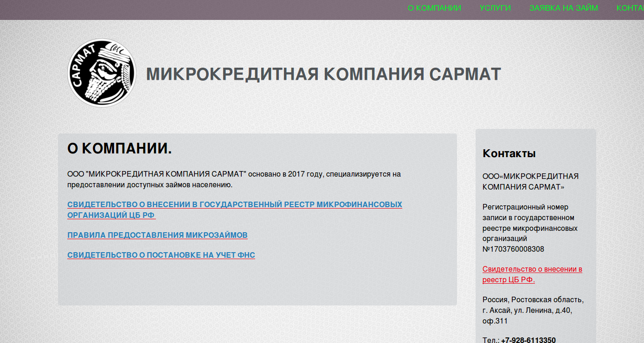Click the МИКРОКРЕДИТНАЯ КОМПАНИЯ САРМАТ site title

323,75
